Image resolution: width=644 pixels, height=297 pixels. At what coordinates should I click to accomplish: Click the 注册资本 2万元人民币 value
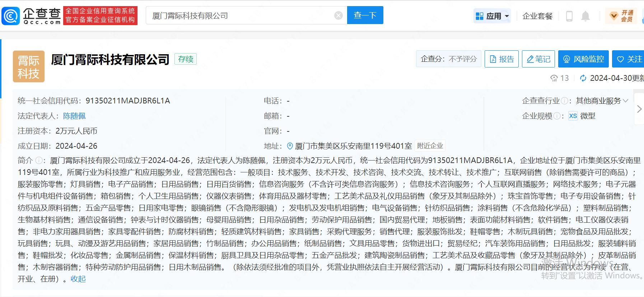pyautogui.click(x=76, y=131)
